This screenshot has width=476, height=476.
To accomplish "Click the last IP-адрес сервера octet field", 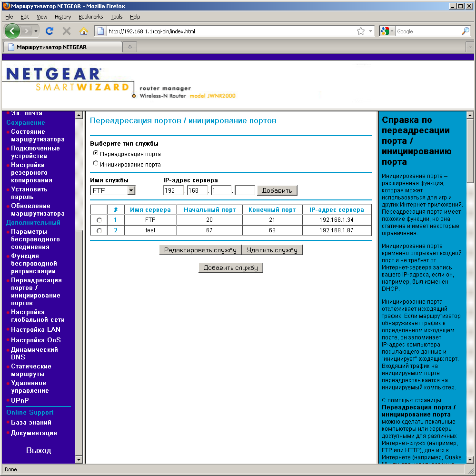I will point(245,190).
